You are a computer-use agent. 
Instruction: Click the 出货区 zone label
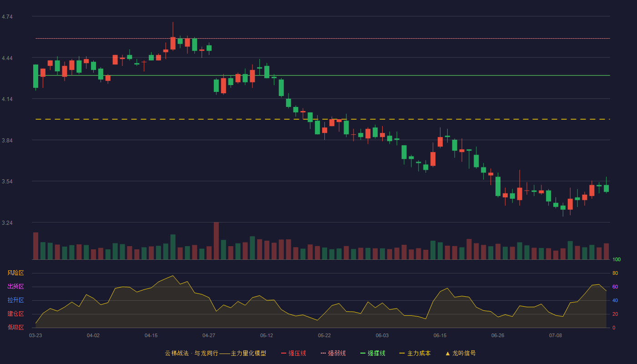tap(15, 287)
